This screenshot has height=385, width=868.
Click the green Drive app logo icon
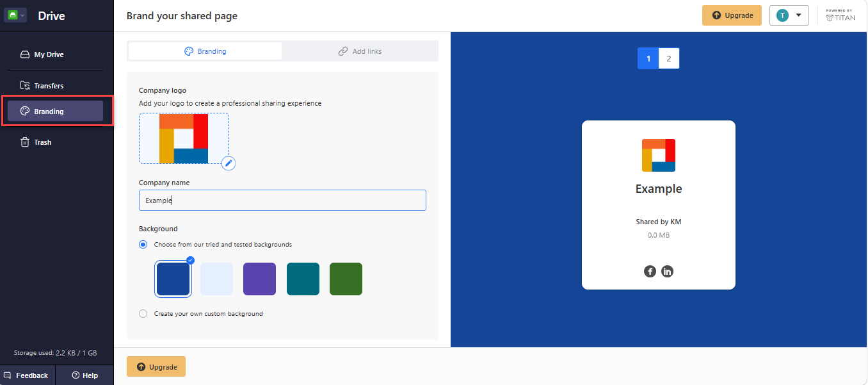click(x=12, y=15)
